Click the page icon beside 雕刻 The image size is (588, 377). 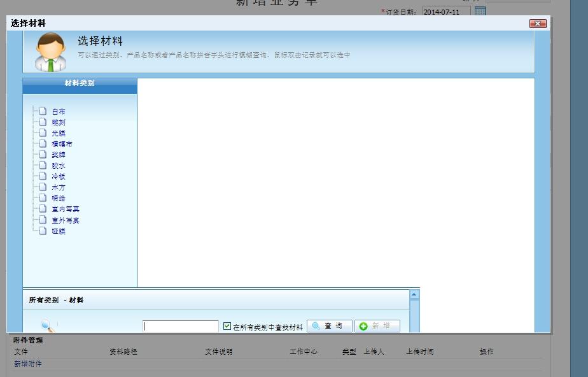pos(43,122)
